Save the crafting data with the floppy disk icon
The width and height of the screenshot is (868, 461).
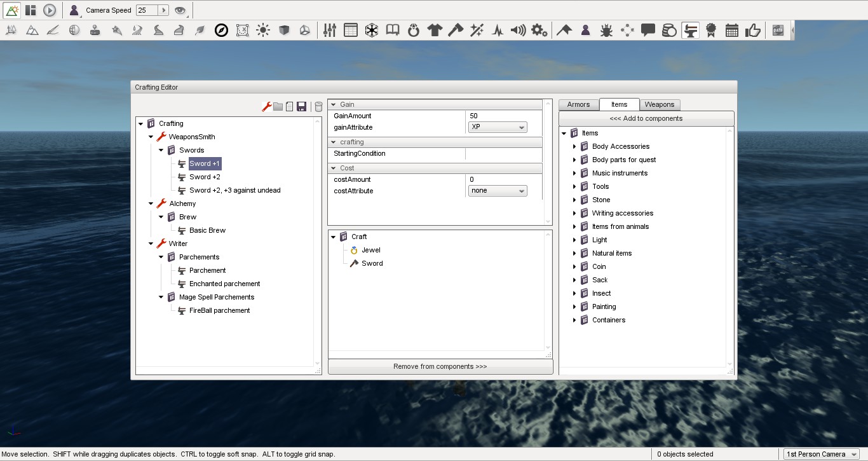(x=301, y=107)
